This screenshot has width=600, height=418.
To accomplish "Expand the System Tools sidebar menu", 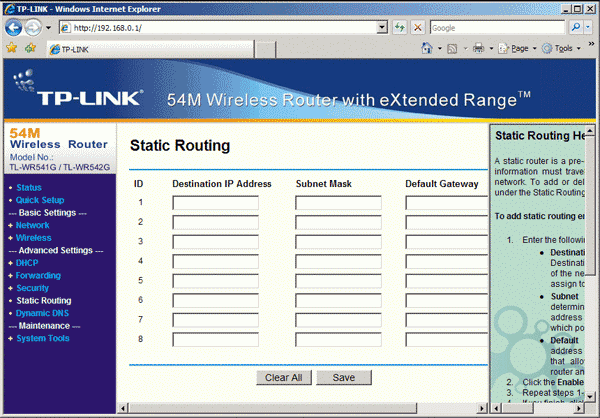I will coord(42,338).
